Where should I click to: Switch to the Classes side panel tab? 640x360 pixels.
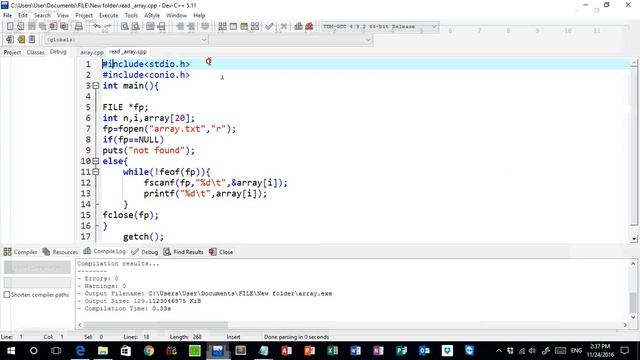(36, 52)
